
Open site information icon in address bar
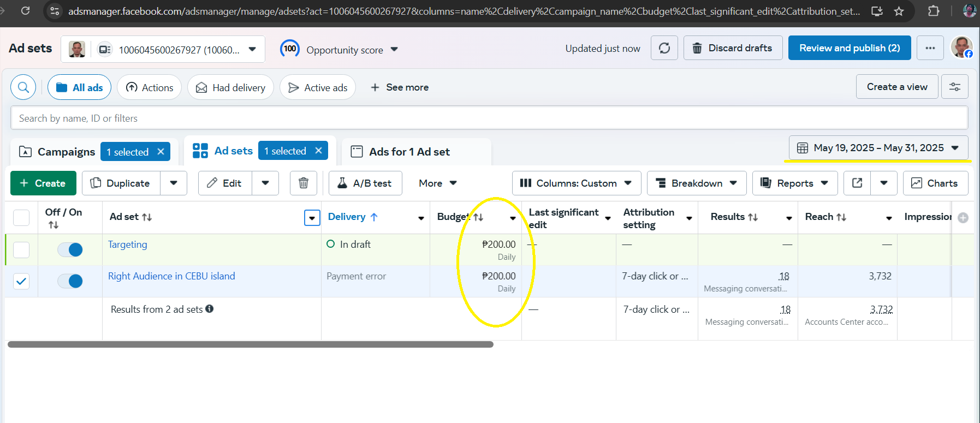pyautogui.click(x=54, y=11)
